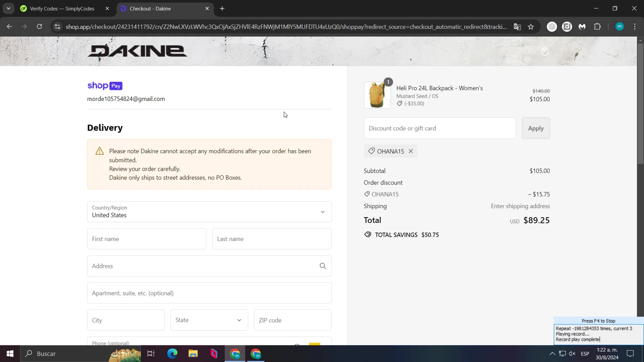Go forward in browser history
Screen dimensions: 644x362
coord(24,27)
